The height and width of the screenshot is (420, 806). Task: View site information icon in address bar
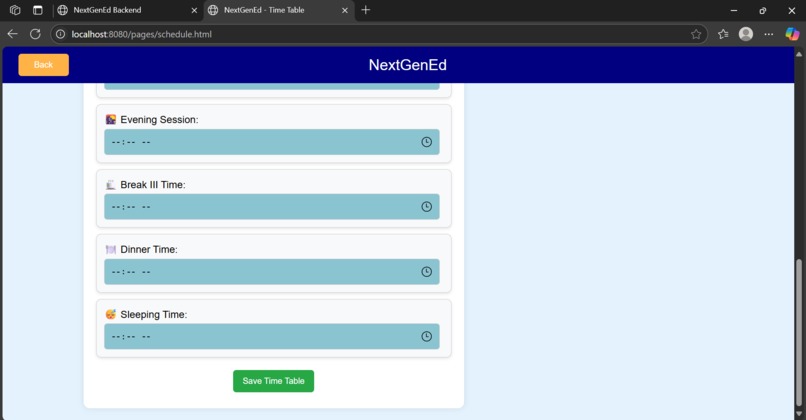pyautogui.click(x=61, y=34)
